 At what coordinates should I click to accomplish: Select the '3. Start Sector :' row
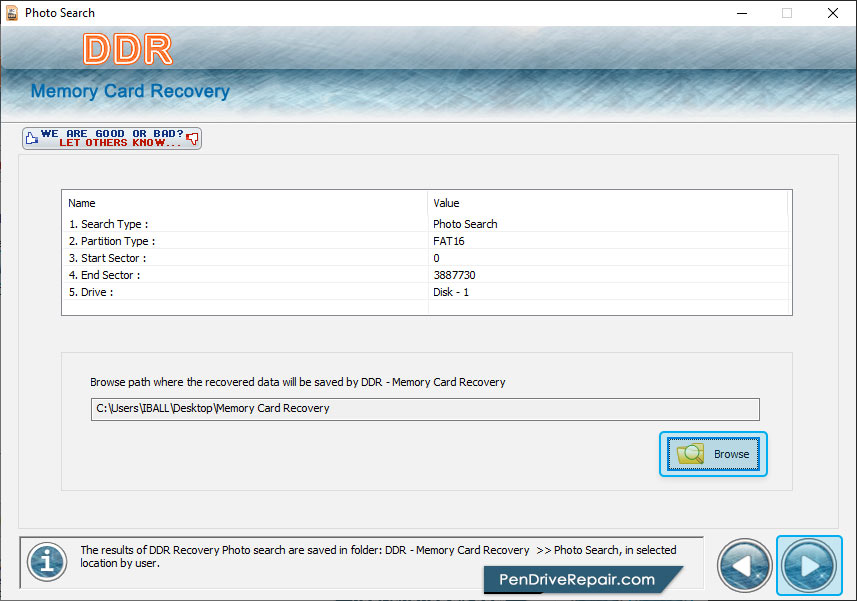coord(425,258)
